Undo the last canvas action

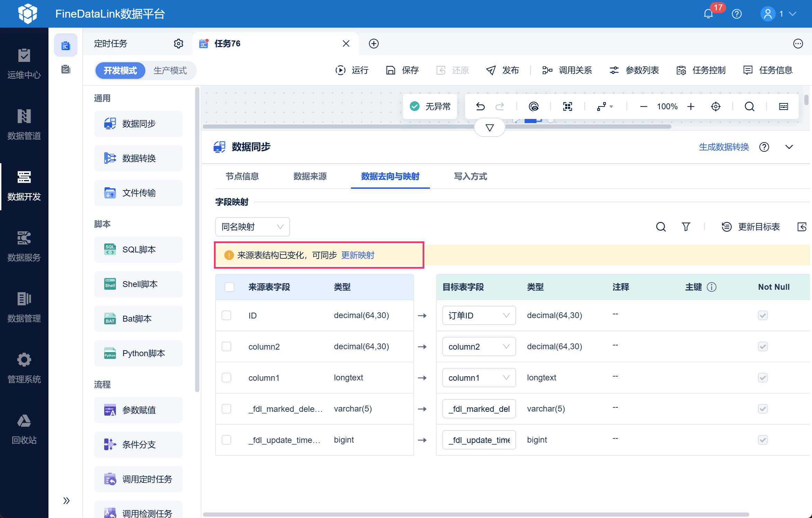tap(480, 107)
